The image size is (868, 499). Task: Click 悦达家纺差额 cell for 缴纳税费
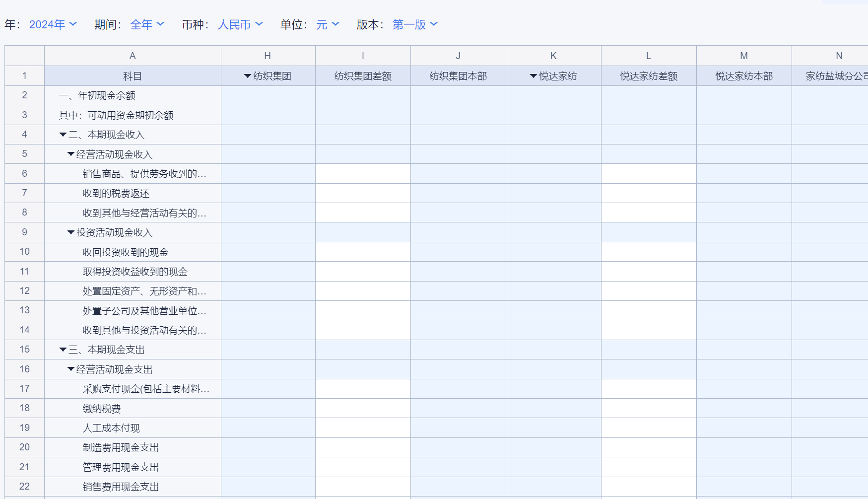649,408
